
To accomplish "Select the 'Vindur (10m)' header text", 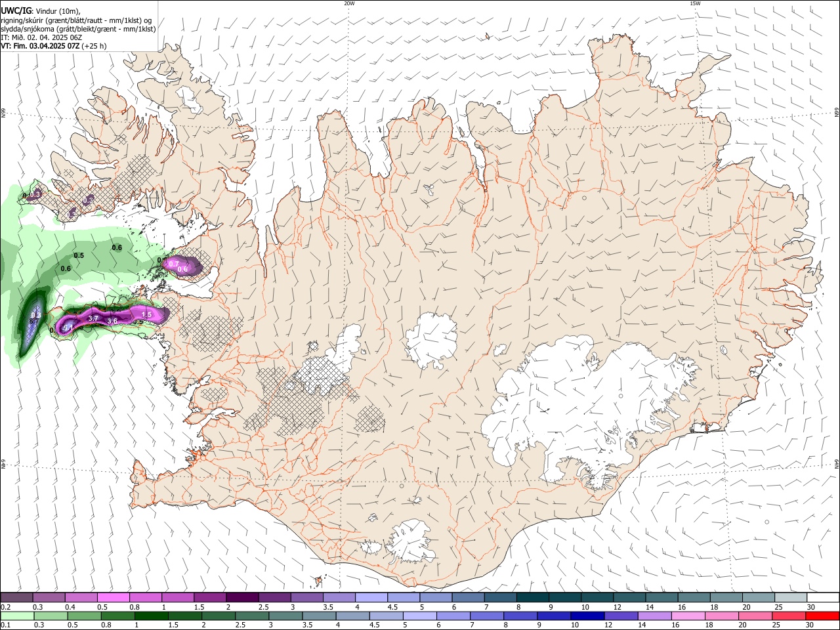I will coord(58,10).
